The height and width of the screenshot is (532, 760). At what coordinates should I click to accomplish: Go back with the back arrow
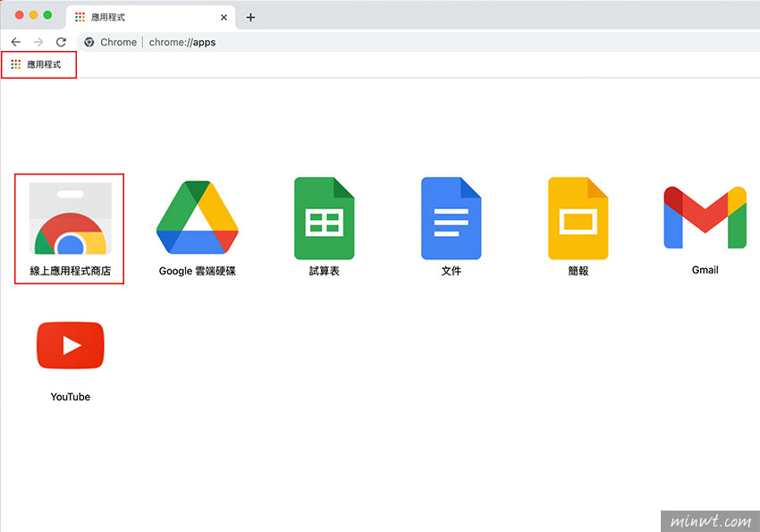(16, 42)
